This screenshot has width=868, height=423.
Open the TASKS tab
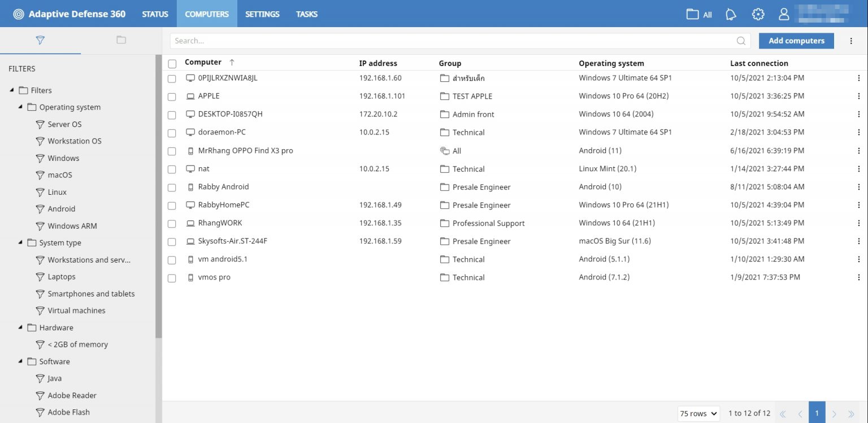[306, 14]
